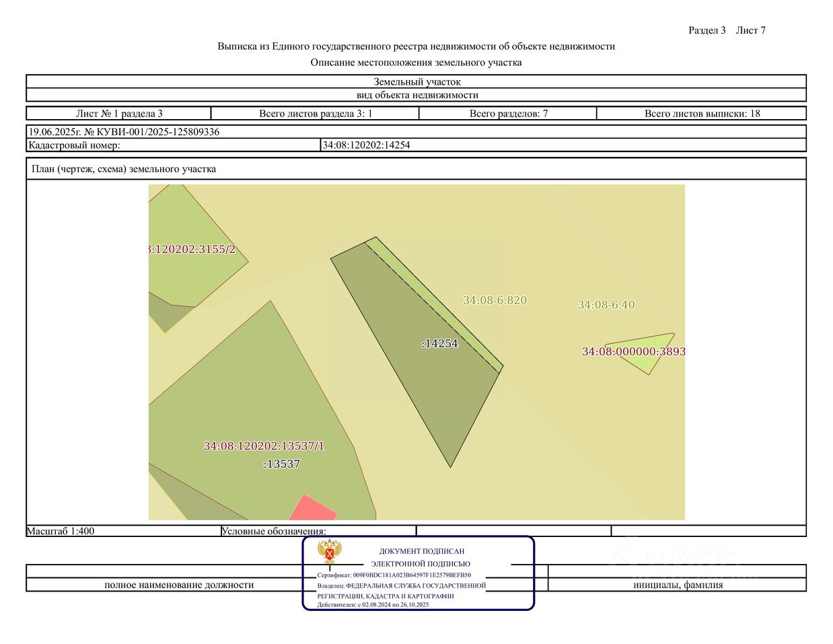
Task: Click the document title 'Выписка из Единого государственного реестра'
Action: [x=416, y=46]
